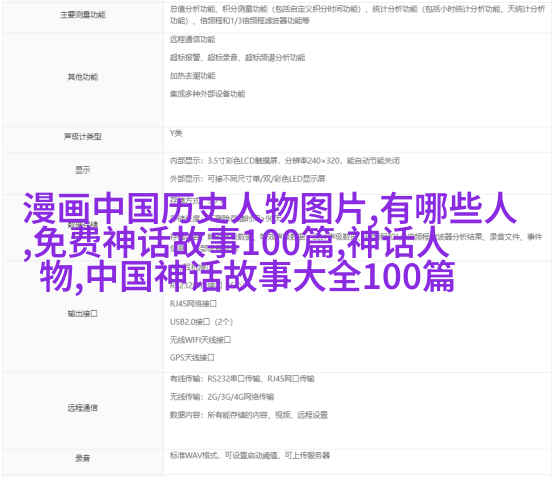Select the 无线WIFI天线接口 entry
The height and width of the screenshot is (477, 554).
(x=200, y=340)
